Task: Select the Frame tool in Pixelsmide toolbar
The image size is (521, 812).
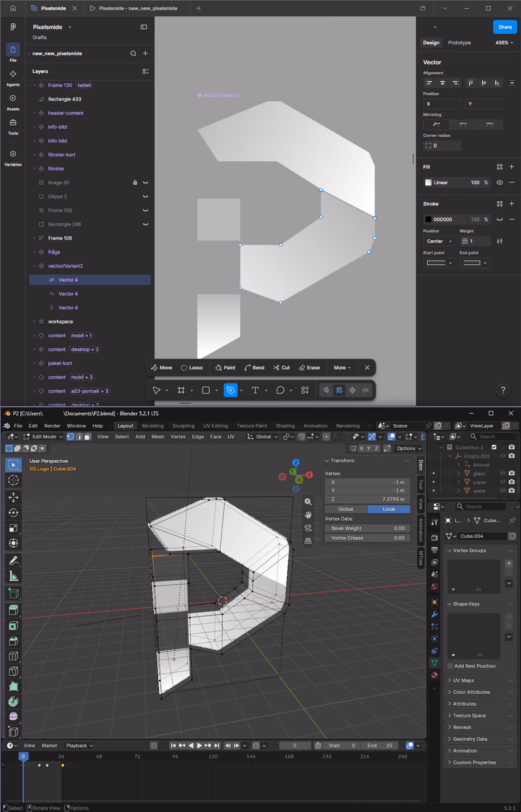Action: 182,390
